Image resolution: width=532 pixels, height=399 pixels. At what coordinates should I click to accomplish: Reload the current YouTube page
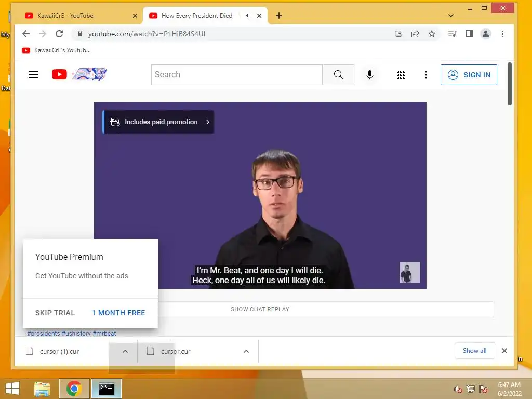click(59, 34)
